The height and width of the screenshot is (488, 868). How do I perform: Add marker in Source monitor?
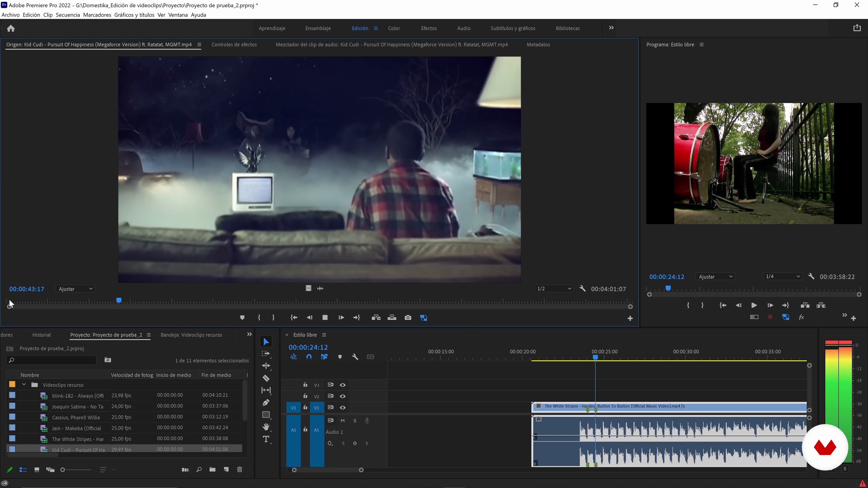pyautogui.click(x=242, y=318)
